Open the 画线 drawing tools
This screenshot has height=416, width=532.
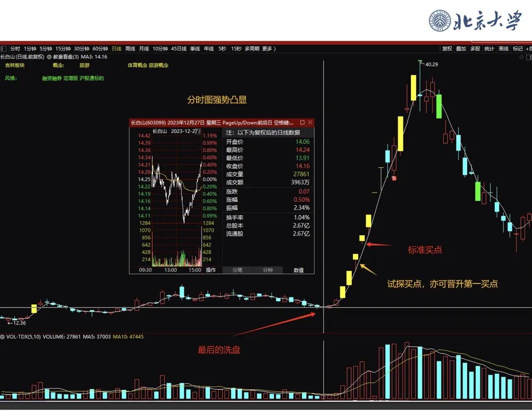(503, 49)
